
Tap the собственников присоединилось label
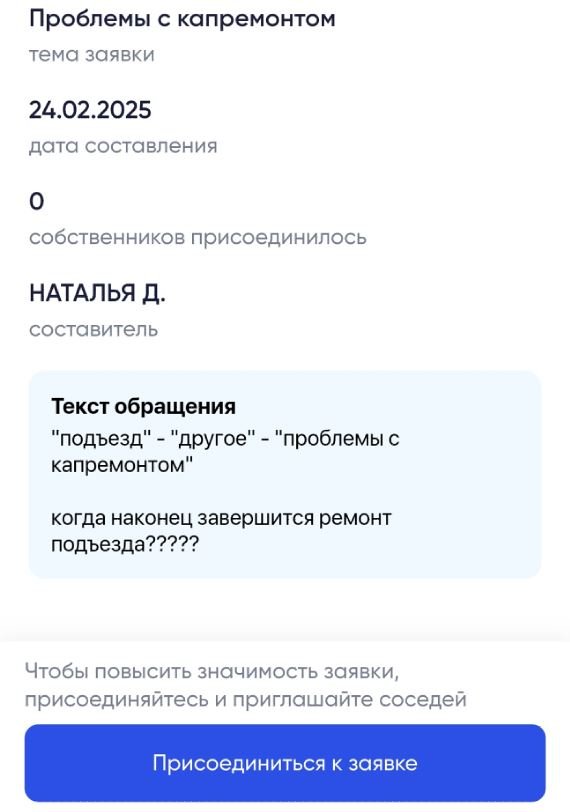(198, 238)
